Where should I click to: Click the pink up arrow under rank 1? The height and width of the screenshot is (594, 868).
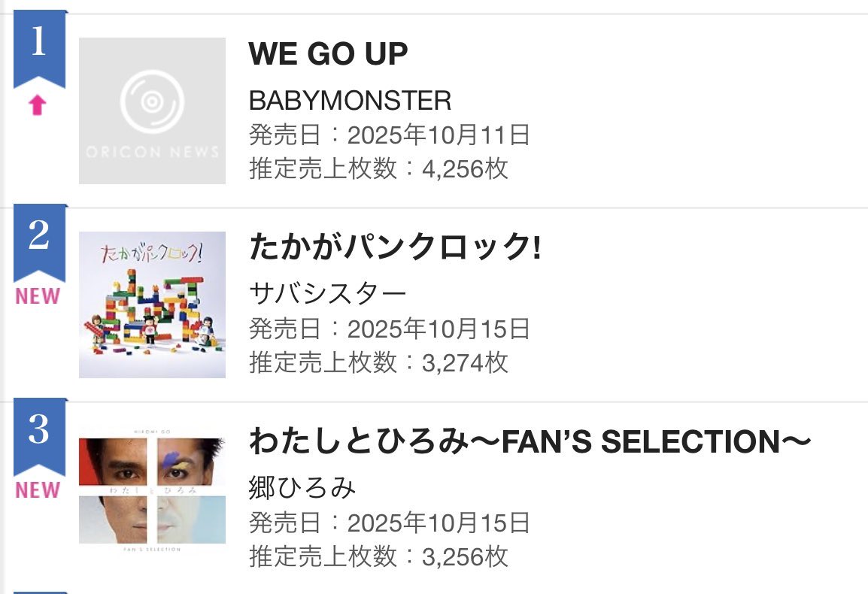38,106
